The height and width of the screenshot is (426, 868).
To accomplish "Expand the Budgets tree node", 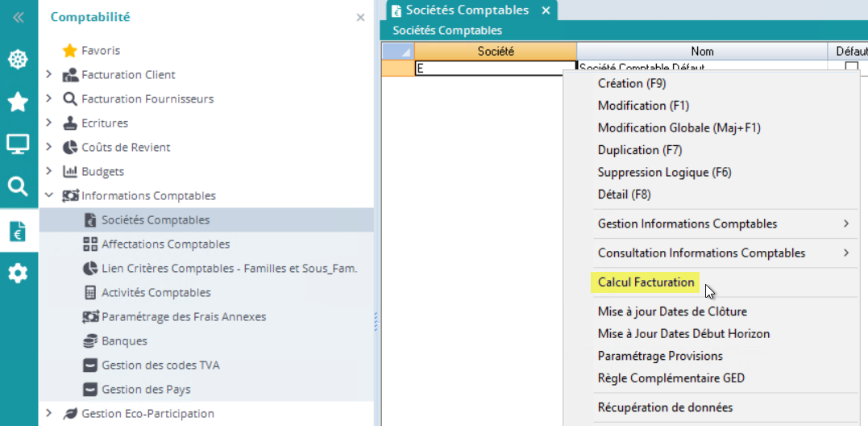I will [x=49, y=172].
